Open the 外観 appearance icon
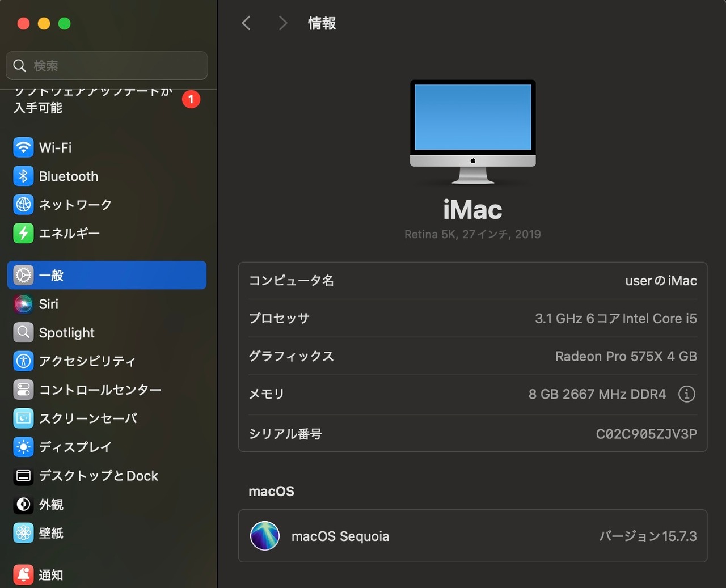 [23, 505]
